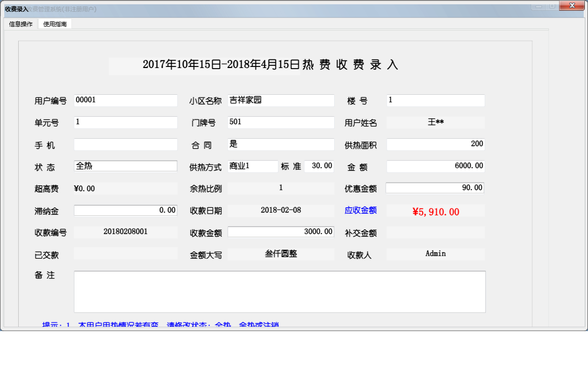Image resolution: width=588 pixels, height=368 pixels.
Task: Click the 优惠金额 field showing 90.00
Action: pos(435,187)
